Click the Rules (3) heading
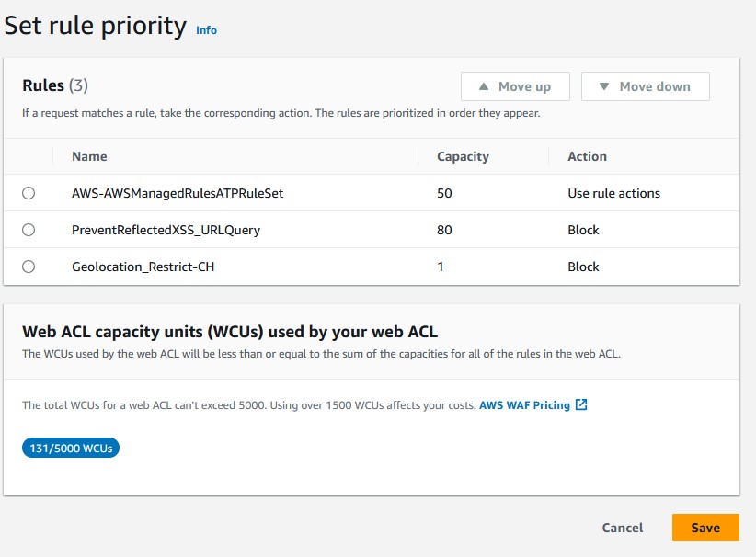756x557 pixels. [x=55, y=85]
